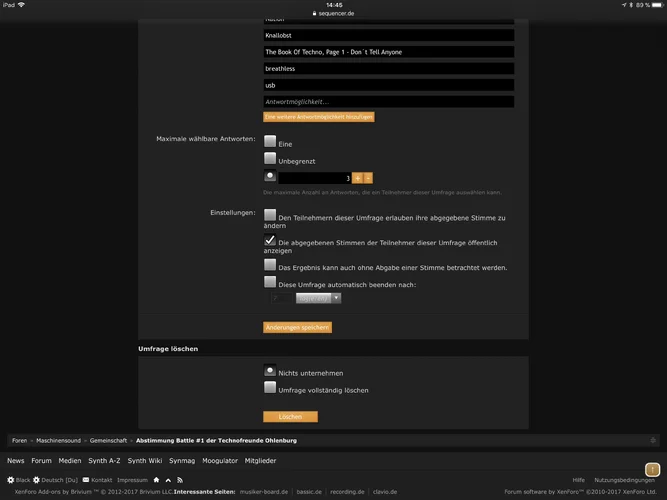Open Foren breadcrumb link
Image resolution: width=667 pixels, height=500 pixels.
pyautogui.click(x=19, y=440)
